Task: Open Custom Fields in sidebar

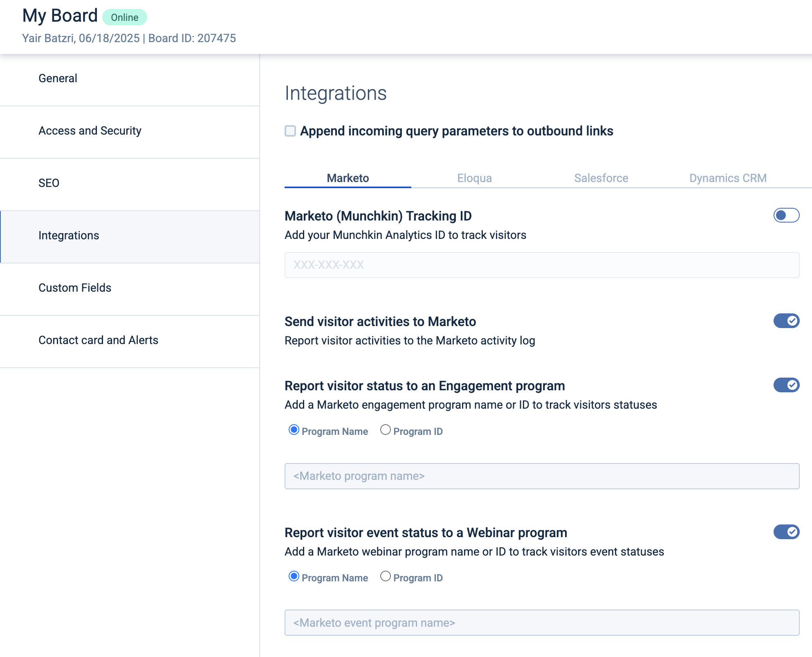Action: (75, 288)
